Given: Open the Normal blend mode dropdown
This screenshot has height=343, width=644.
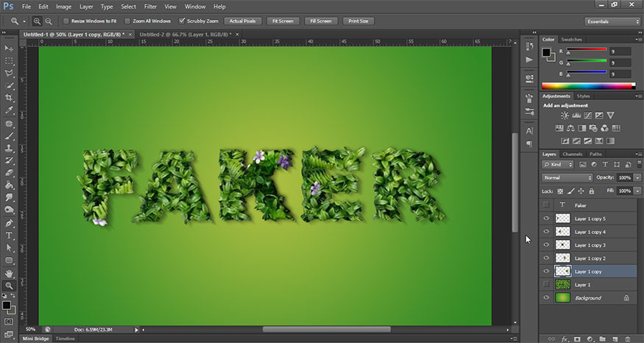Looking at the screenshot, I should 567,177.
